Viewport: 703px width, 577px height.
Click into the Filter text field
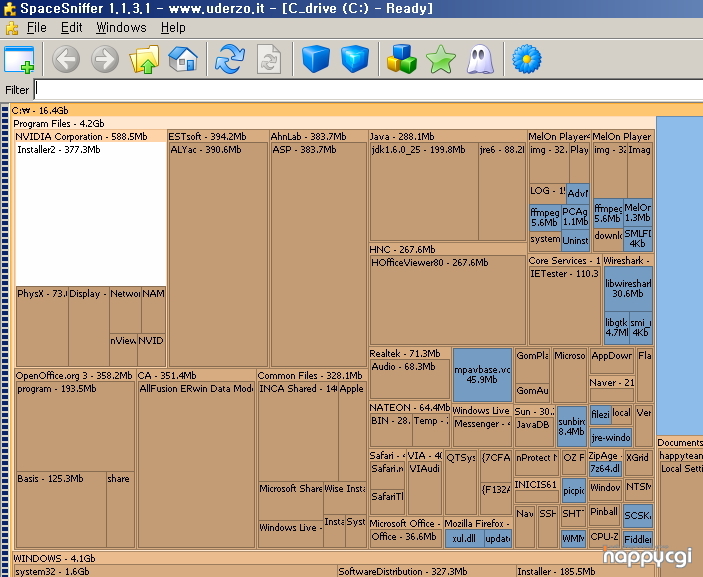[369, 90]
